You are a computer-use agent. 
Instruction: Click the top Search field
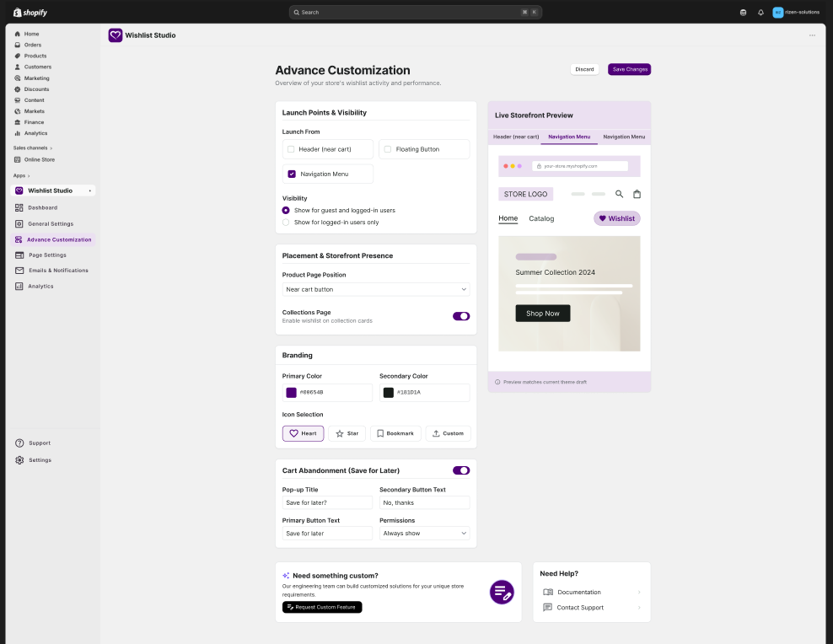tap(416, 12)
